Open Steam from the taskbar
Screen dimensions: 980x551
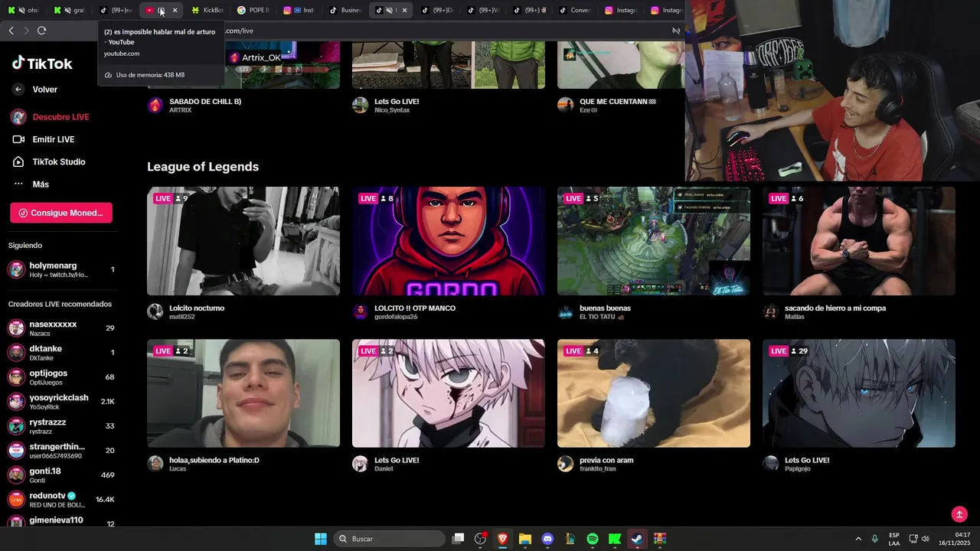point(637,539)
